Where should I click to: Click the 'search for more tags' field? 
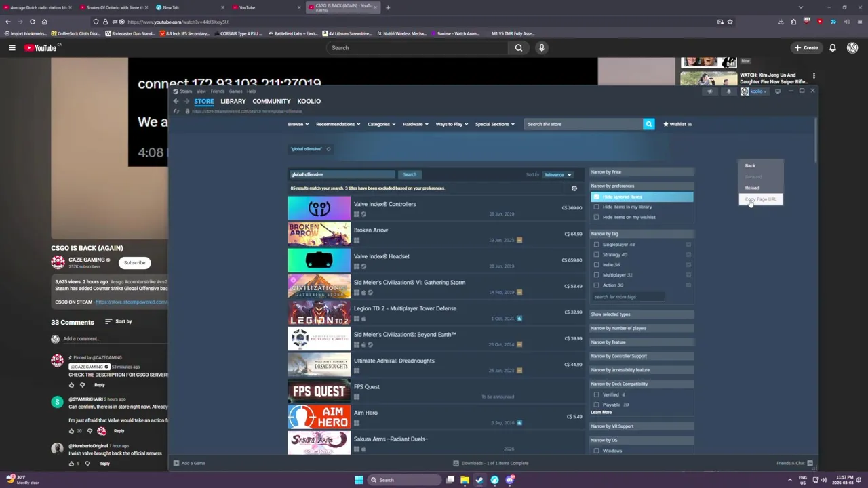(629, 297)
